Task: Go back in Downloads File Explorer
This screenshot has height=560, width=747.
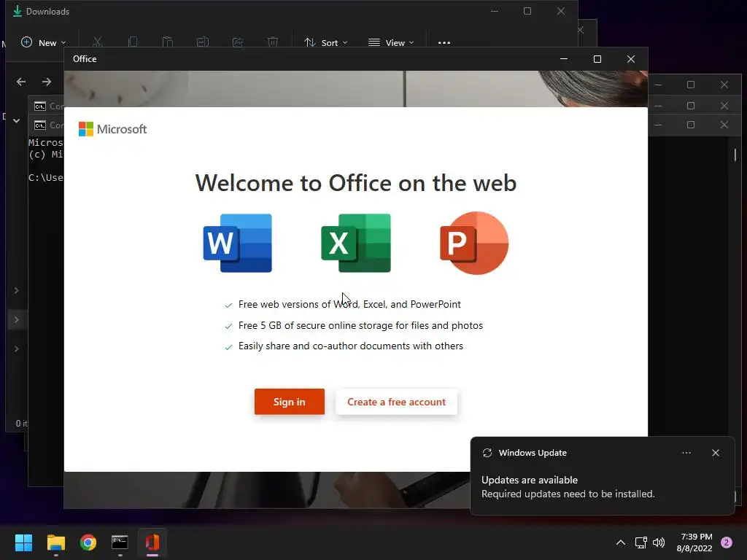Action: (x=21, y=82)
